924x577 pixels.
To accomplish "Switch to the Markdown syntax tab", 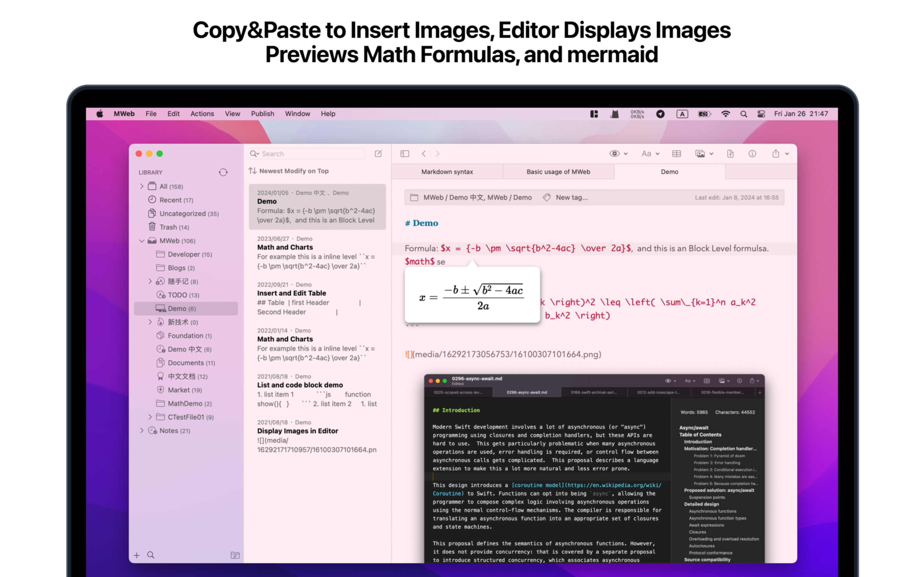I will coord(447,172).
